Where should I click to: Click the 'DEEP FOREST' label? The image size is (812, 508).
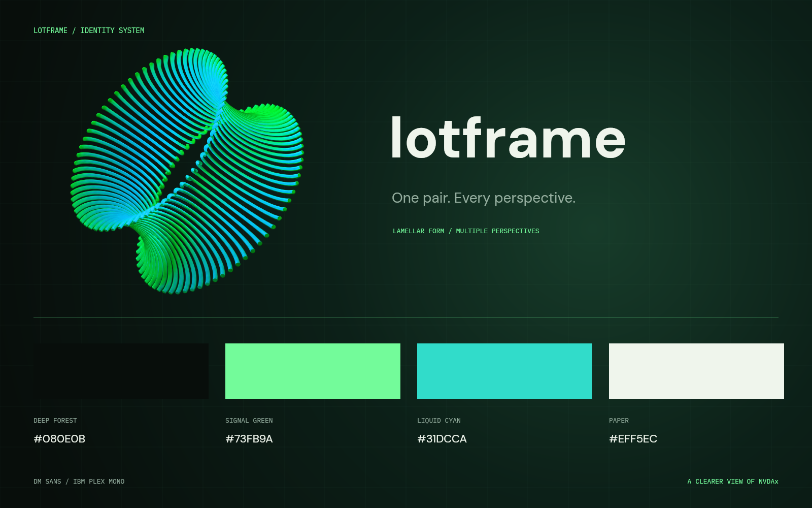(55, 421)
